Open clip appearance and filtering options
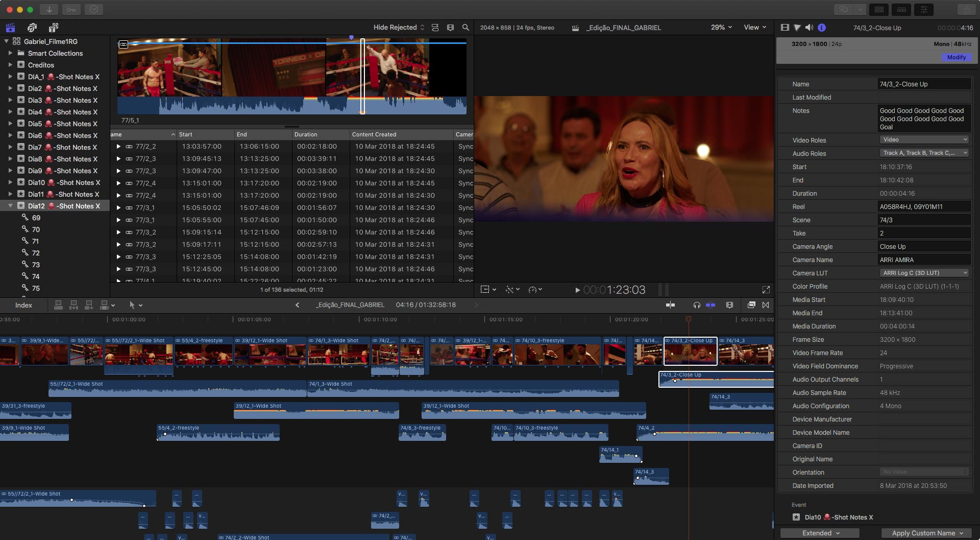The image size is (980, 540). click(450, 28)
